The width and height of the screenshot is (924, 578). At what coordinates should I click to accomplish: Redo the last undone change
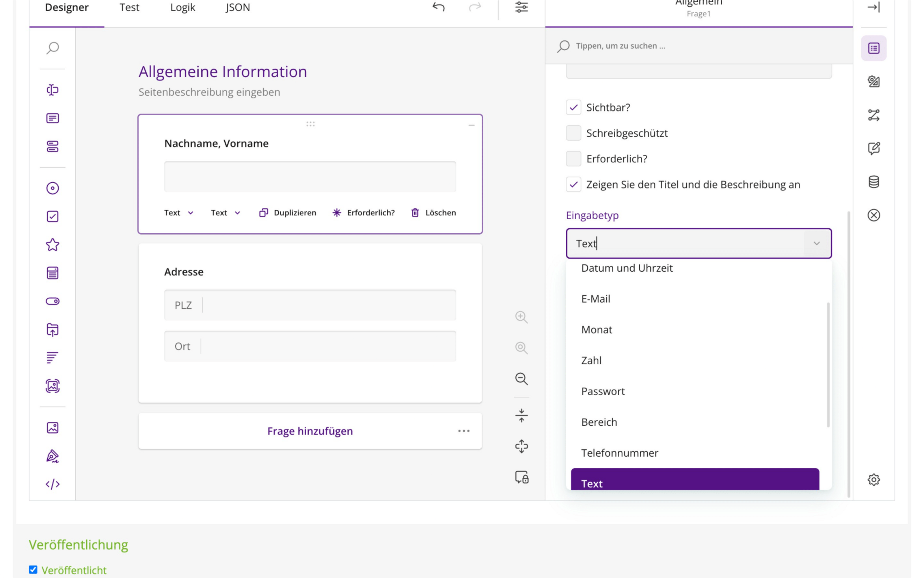click(x=475, y=7)
